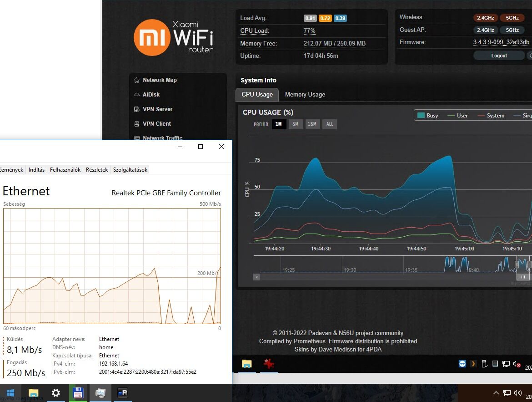Open the mR app in local taskbar
532x402 pixels.
[x=122, y=393]
